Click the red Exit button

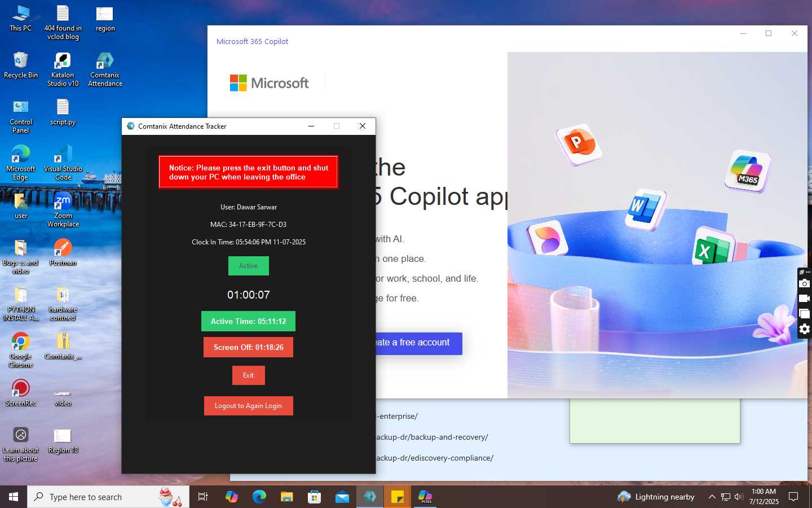click(248, 375)
